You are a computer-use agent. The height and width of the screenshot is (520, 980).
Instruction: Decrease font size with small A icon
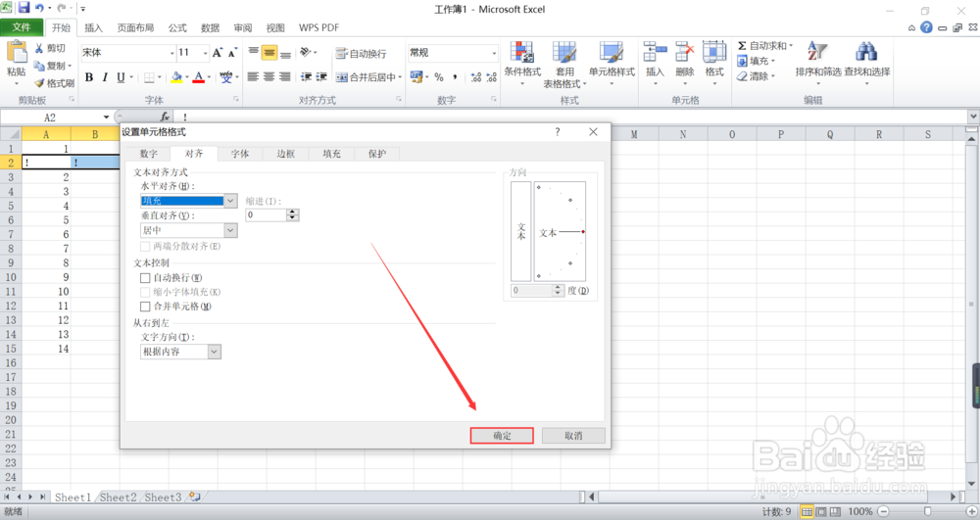(232, 53)
